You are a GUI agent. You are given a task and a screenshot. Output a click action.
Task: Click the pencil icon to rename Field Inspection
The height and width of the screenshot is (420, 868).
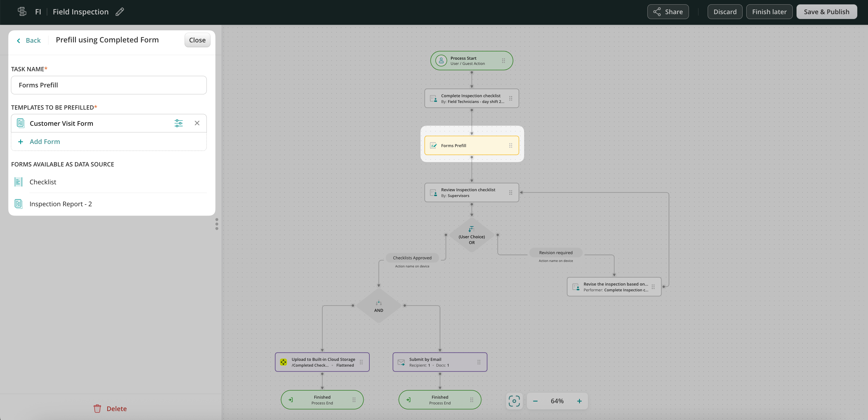coord(120,12)
